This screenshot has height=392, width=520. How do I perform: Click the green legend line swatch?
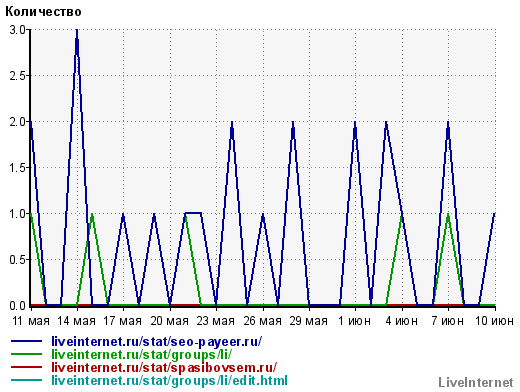[27, 354]
